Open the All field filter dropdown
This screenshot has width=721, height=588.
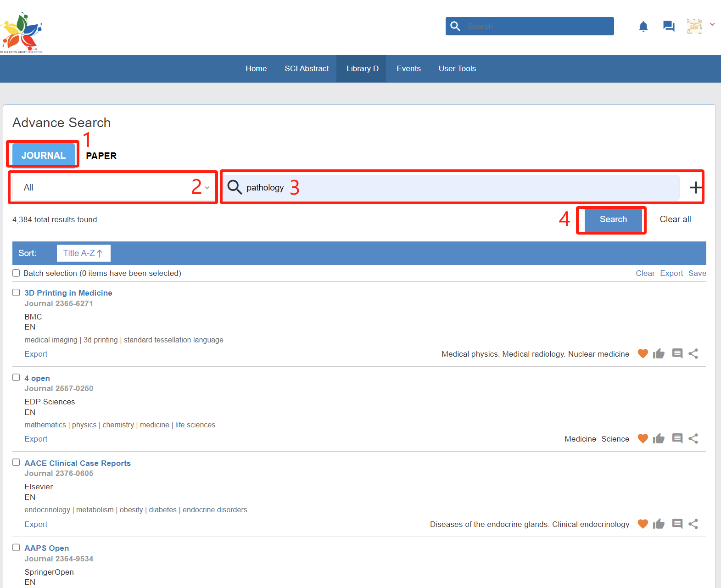coord(113,187)
